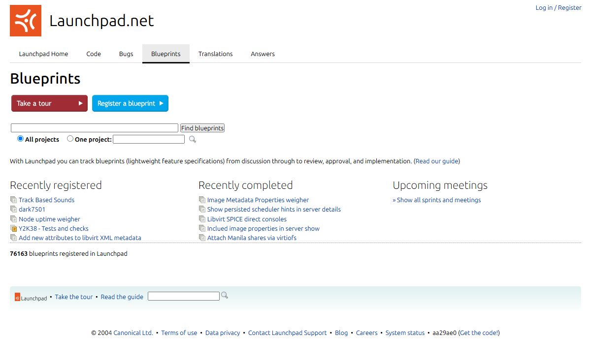Switch to the Bugs tab
The height and width of the screenshot is (364, 591).
[126, 54]
